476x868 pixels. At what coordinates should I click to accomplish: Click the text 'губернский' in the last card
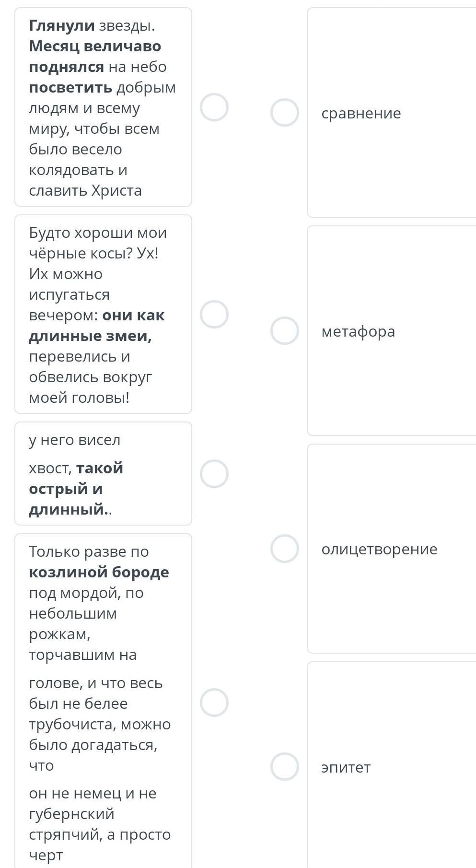click(71, 814)
